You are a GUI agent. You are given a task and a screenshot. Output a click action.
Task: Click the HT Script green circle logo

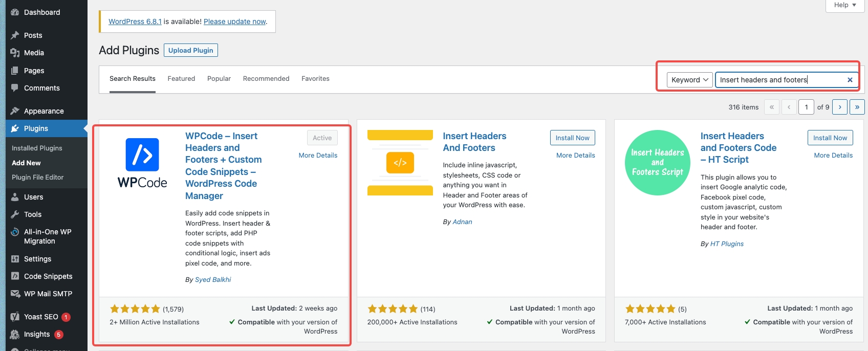[x=658, y=163]
